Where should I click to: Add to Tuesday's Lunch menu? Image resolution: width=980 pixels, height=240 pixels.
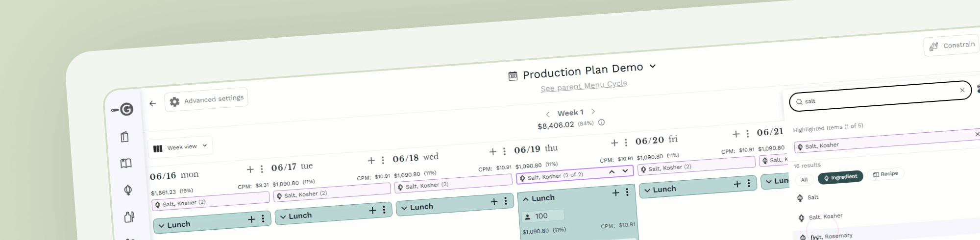[x=372, y=210]
